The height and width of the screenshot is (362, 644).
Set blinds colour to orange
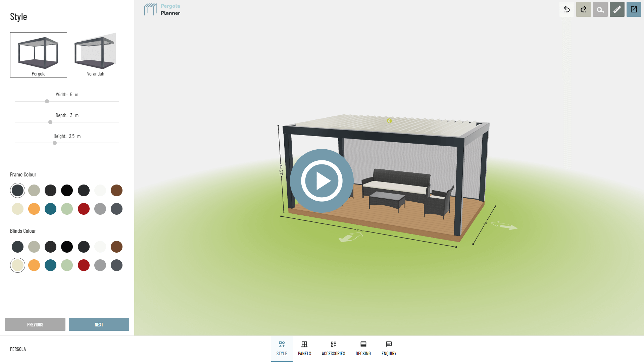(x=34, y=265)
